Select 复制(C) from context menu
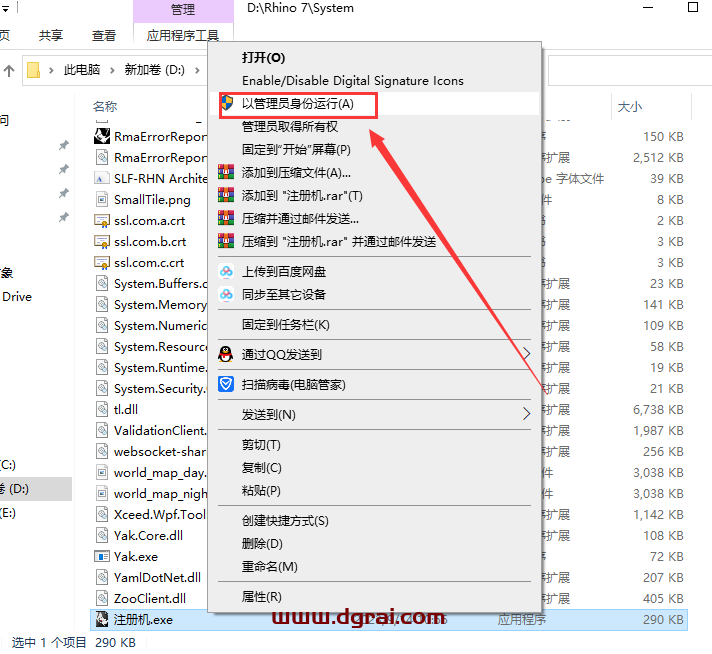Image resolution: width=712 pixels, height=654 pixels. pos(262,468)
